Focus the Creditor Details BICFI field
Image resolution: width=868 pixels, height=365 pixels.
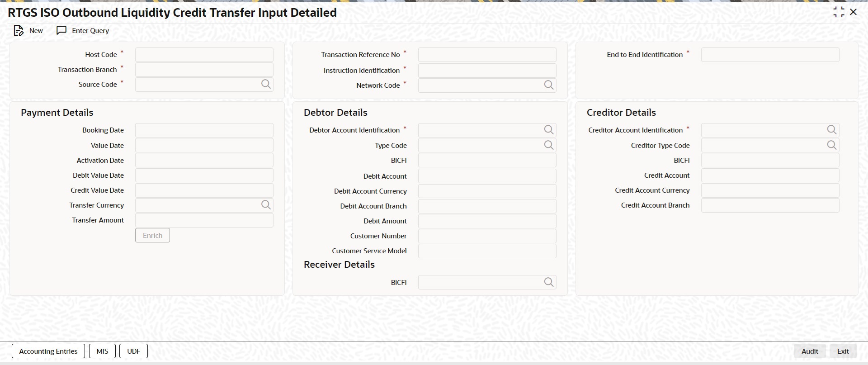click(770, 160)
